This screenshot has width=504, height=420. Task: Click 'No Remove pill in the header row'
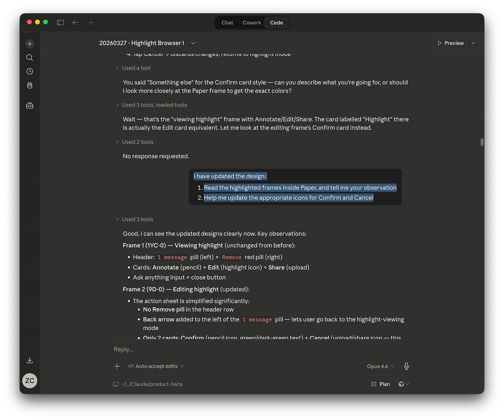188,309
